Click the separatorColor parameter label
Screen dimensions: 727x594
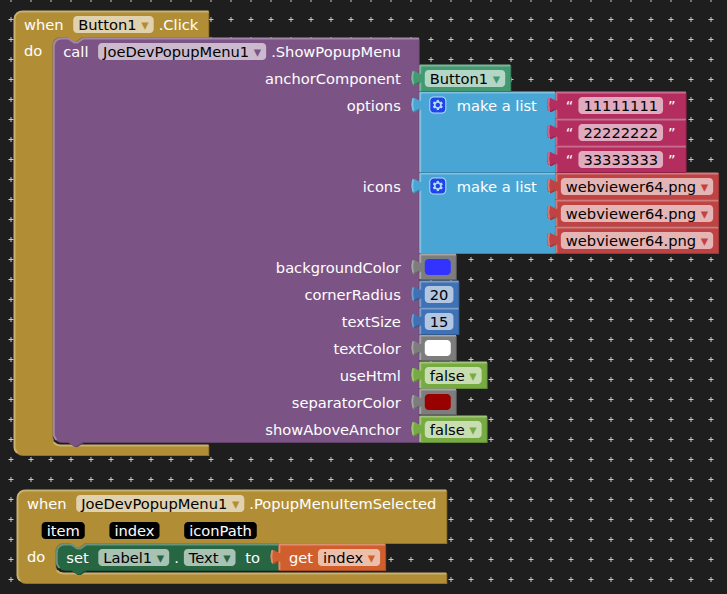[346, 403]
